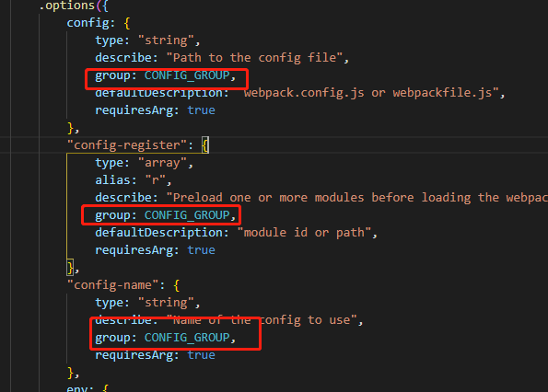Click requiresArg: true under config-name
Screen dimensions: 548x392
[155, 355]
